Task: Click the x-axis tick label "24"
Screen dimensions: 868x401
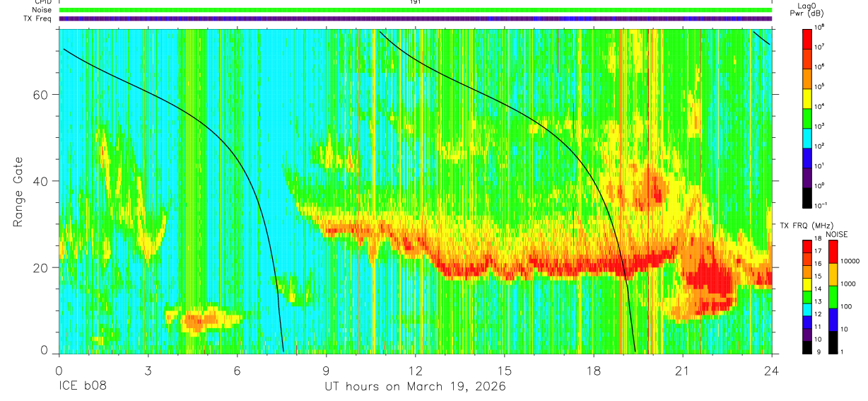Action: (x=771, y=371)
